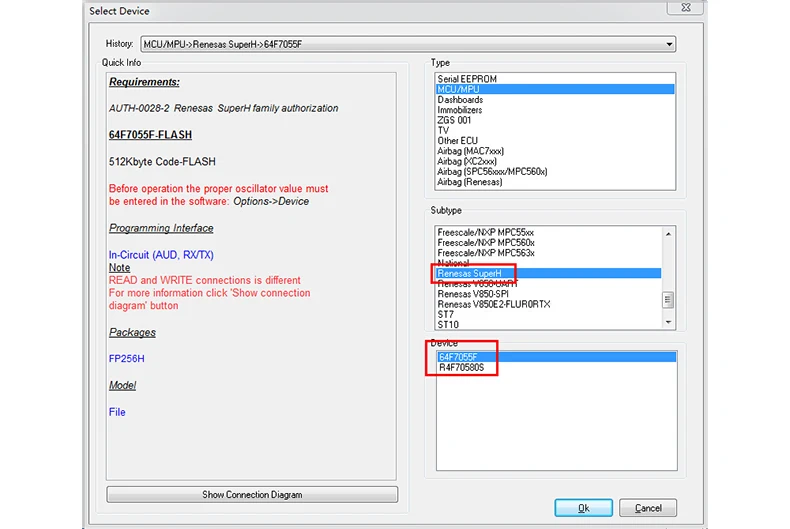
Task: Close the Select Device dialog
Action: [x=685, y=8]
